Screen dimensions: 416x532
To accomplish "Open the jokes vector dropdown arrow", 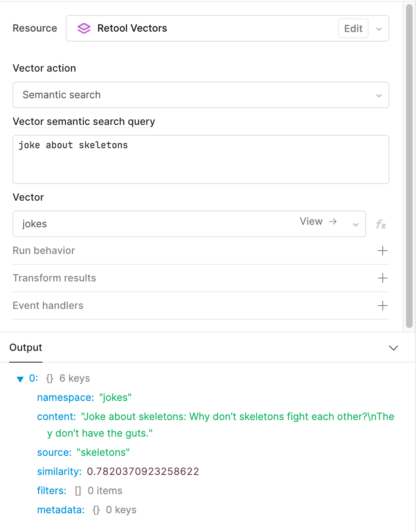I will click(x=356, y=224).
